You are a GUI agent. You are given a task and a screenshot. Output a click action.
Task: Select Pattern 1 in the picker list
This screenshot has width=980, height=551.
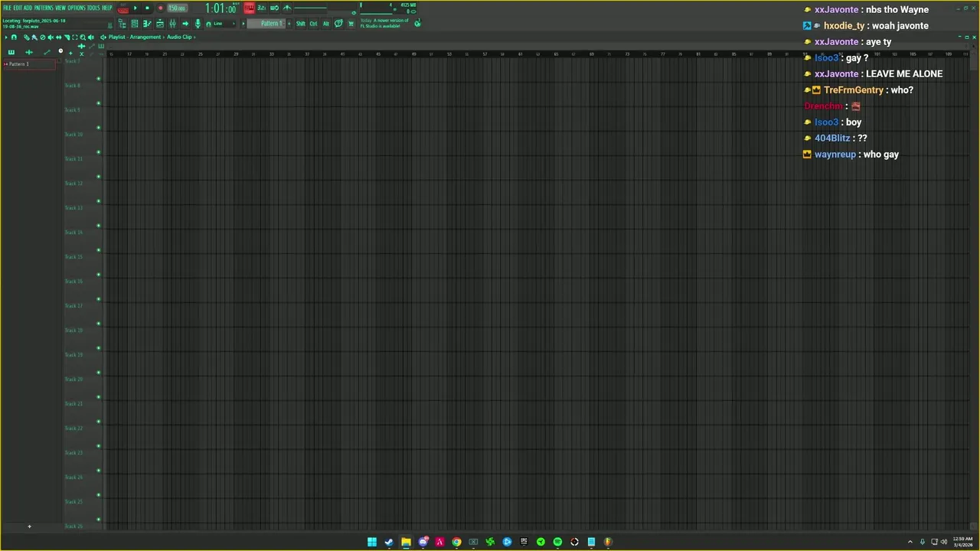point(29,64)
